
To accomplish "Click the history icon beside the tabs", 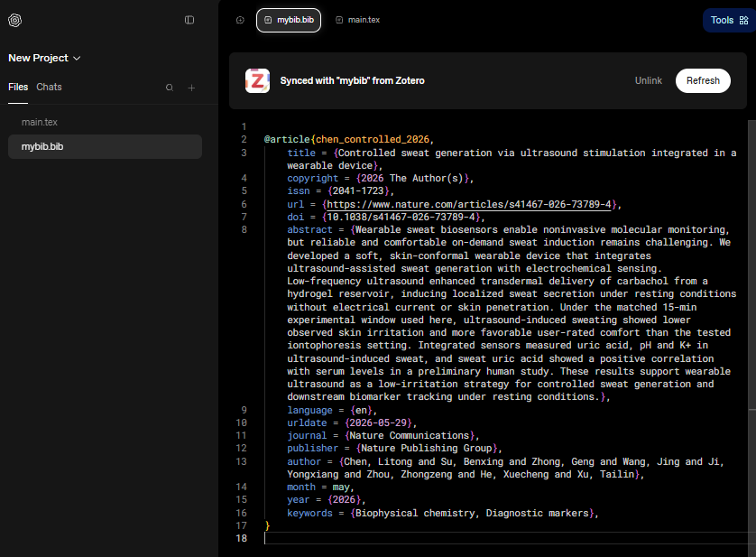I will point(240,20).
